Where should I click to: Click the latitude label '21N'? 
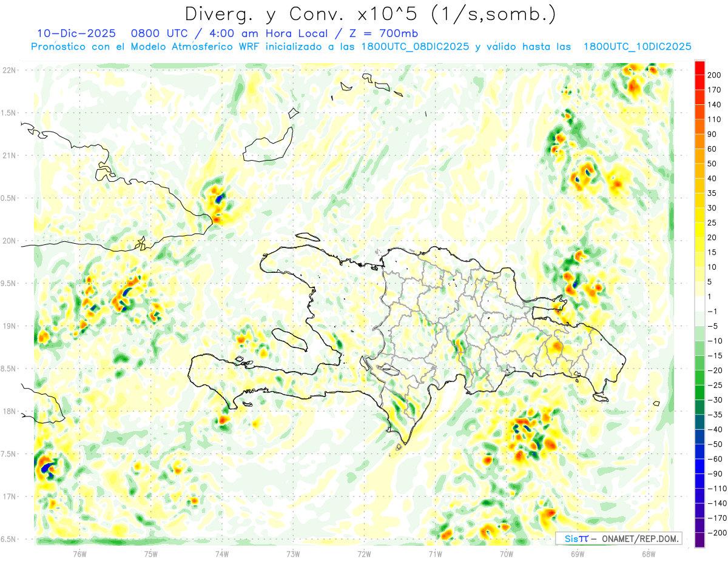point(9,155)
